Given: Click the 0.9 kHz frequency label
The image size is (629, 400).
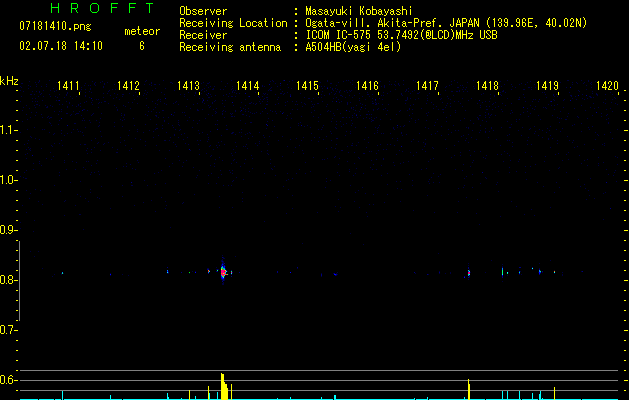Looking at the screenshot, I should [7, 230].
